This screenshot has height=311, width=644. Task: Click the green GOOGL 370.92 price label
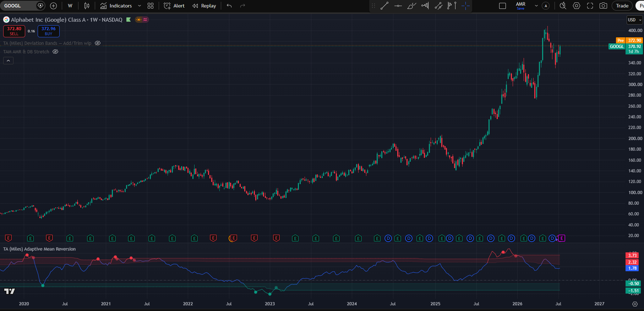626,47
